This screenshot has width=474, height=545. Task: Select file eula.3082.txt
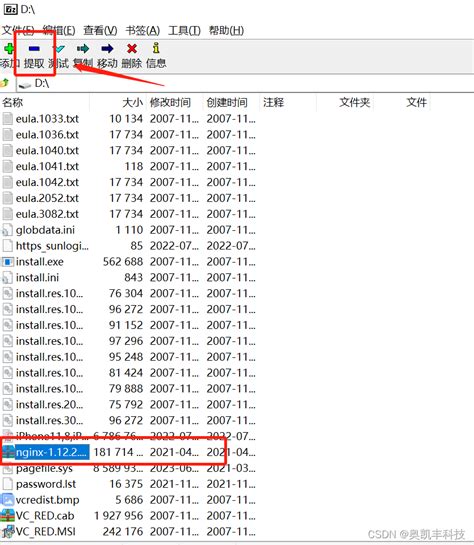[47, 214]
